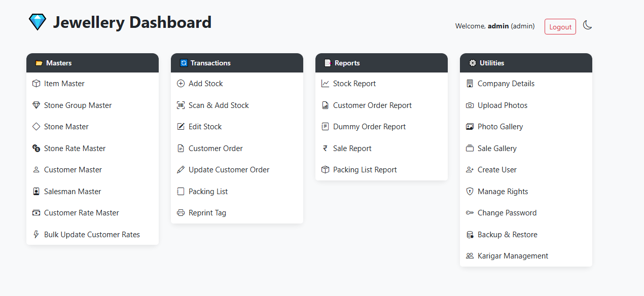Click the Transactions panel header

[x=237, y=63]
